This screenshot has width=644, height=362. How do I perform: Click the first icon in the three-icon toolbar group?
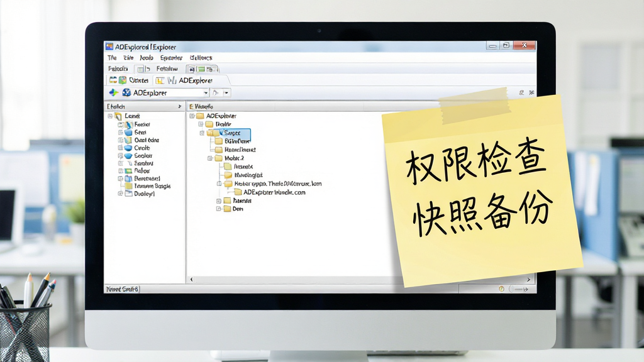point(192,69)
